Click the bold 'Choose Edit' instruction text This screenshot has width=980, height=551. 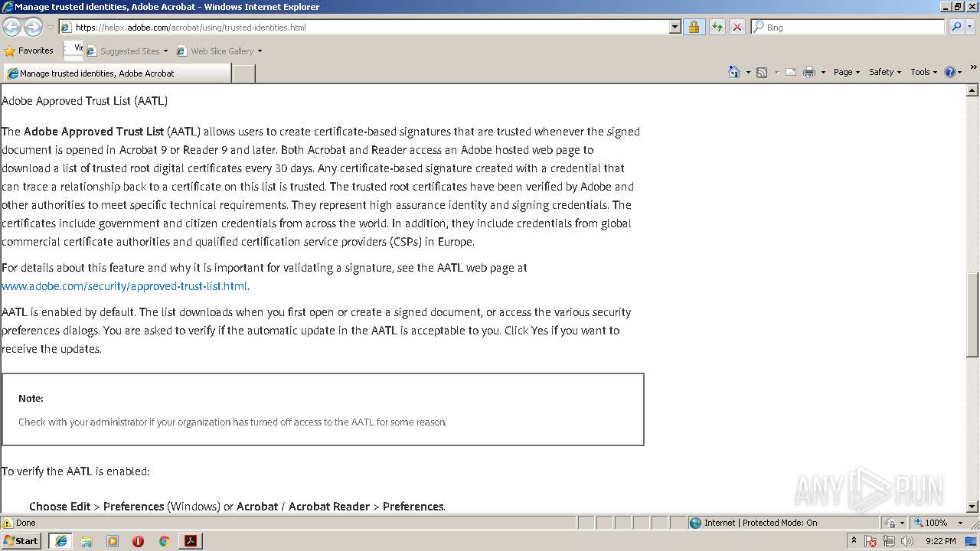[x=60, y=507]
